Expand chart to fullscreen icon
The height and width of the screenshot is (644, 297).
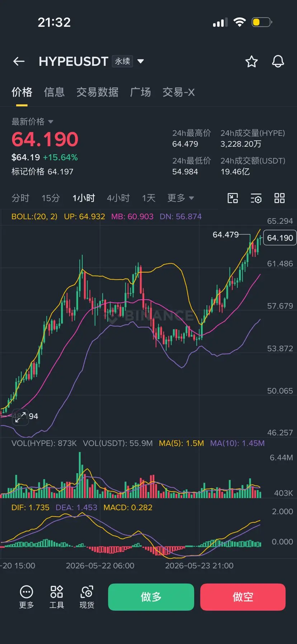point(20,417)
